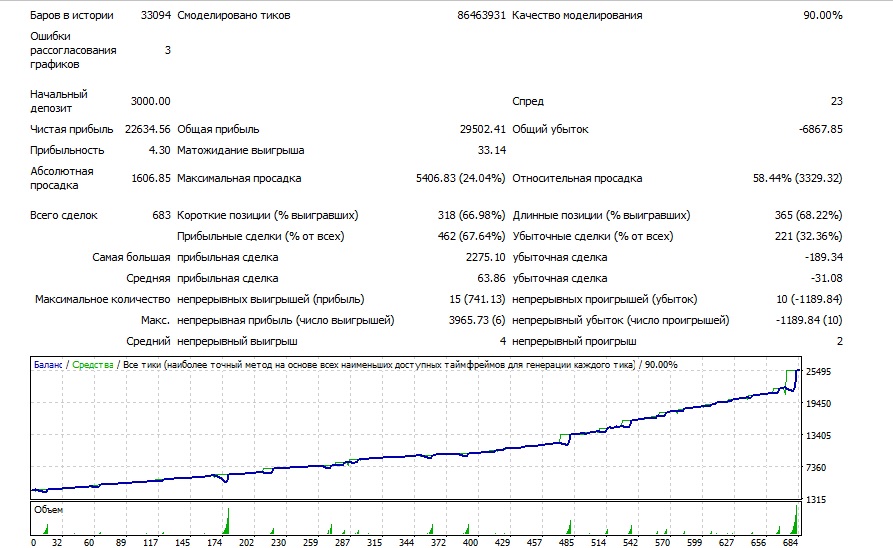Click the x-axis trade number 344

point(406,542)
